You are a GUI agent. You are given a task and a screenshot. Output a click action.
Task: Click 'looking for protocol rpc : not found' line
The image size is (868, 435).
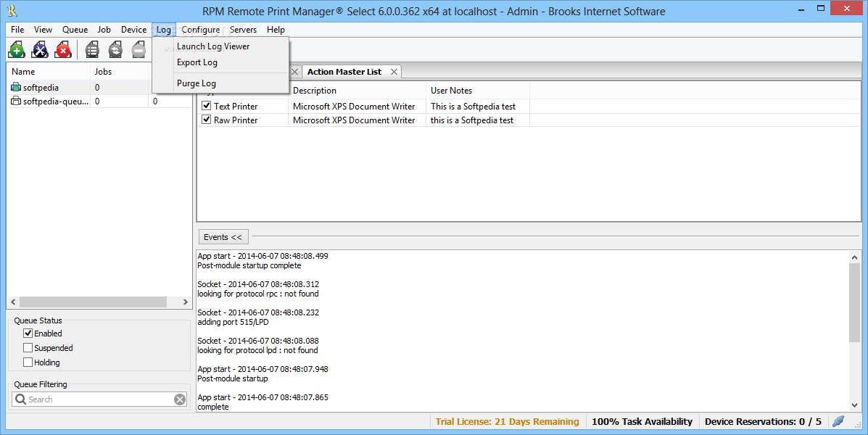258,294
